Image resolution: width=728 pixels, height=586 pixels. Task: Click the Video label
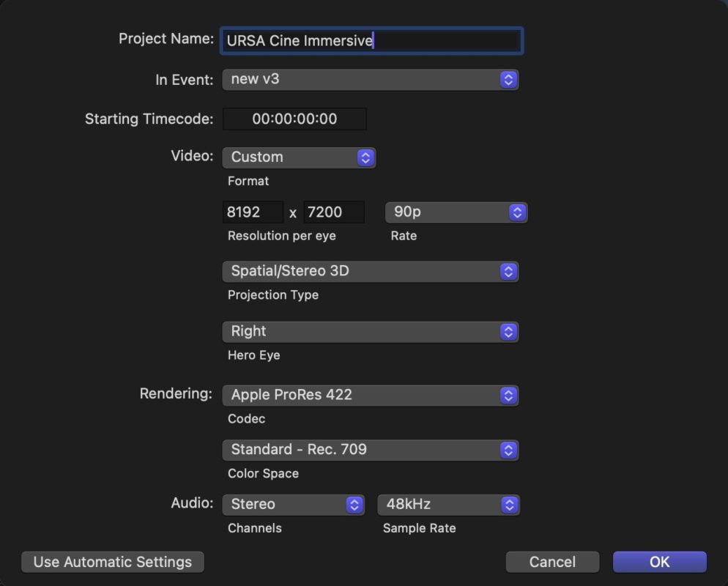point(192,155)
